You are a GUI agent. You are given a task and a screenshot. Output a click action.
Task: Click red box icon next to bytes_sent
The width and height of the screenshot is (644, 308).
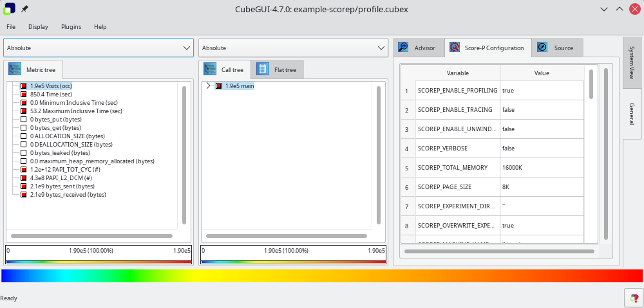[x=24, y=186]
